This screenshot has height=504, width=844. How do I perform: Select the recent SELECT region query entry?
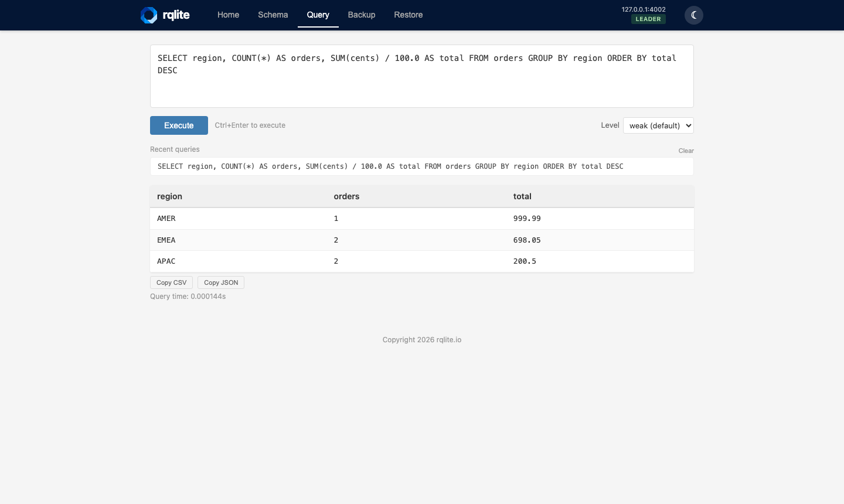point(422,166)
